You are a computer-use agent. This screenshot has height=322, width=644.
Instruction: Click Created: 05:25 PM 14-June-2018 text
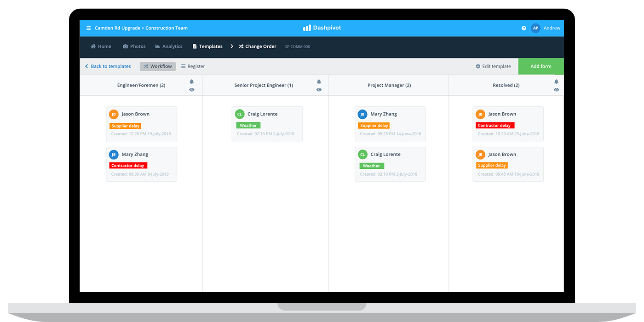tap(391, 134)
